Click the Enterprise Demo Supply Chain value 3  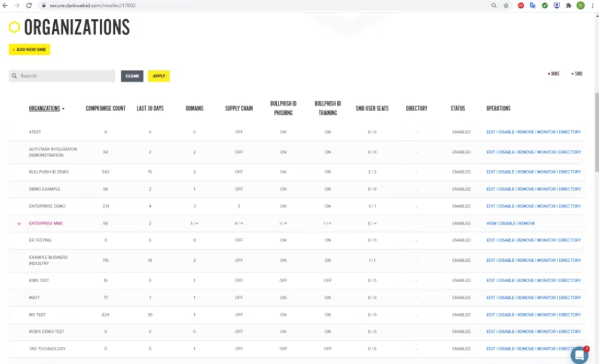[x=239, y=206]
